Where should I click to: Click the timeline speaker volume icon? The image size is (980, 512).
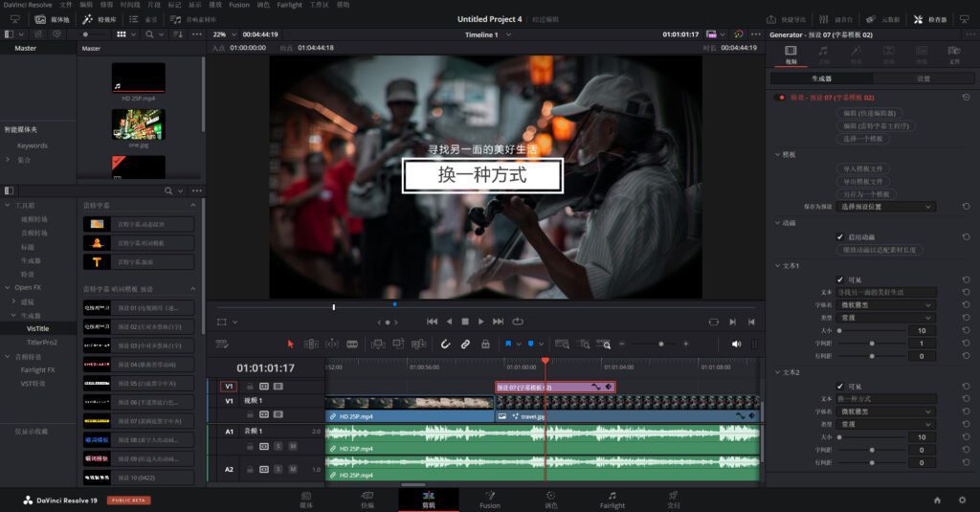click(736, 344)
